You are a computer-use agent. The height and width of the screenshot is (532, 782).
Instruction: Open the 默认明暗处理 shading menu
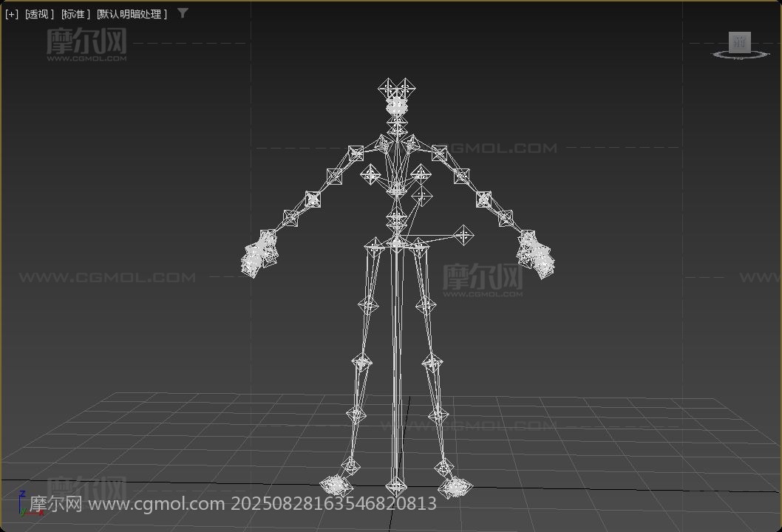[132, 15]
